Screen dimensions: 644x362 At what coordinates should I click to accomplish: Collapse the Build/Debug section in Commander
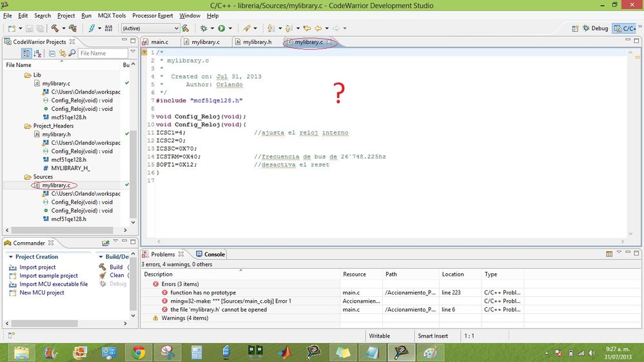(x=101, y=256)
